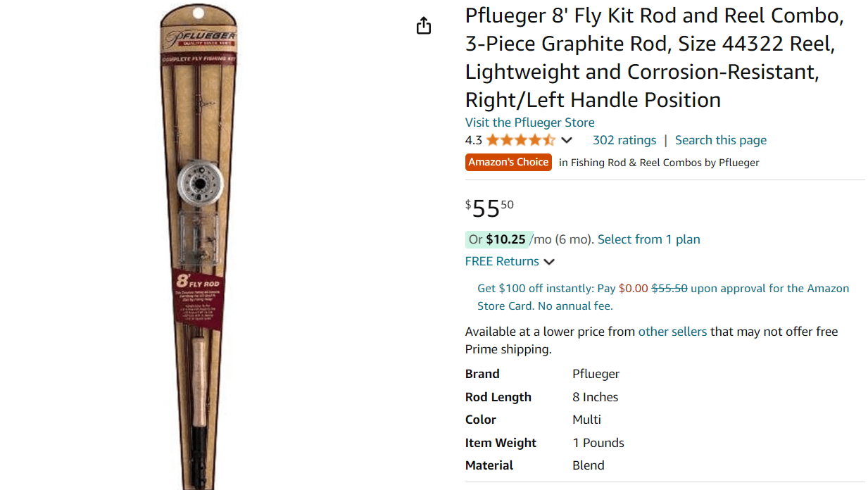The width and height of the screenshot is (868, 490).
Task: Click the share icon beside product image
Action: coord(423,26)
